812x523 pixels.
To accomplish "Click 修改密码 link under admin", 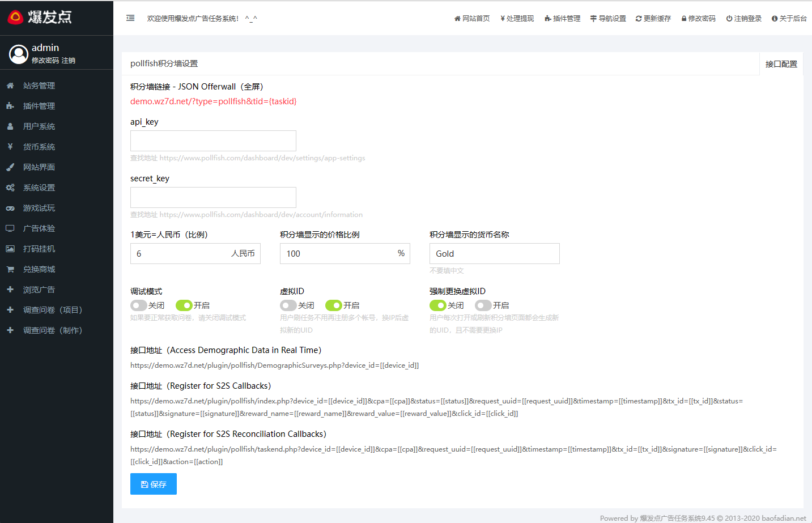I will pyautogui.click(x=45, y=60).
